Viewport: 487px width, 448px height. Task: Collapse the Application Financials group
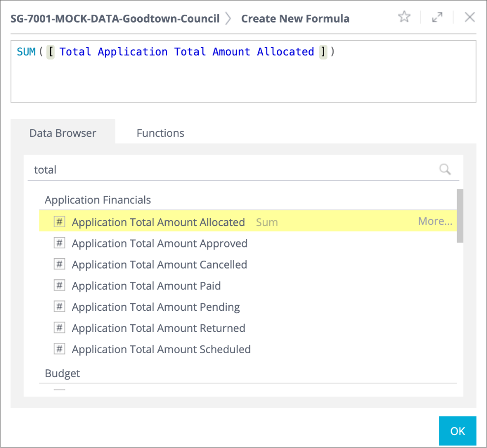click(97, 200)
